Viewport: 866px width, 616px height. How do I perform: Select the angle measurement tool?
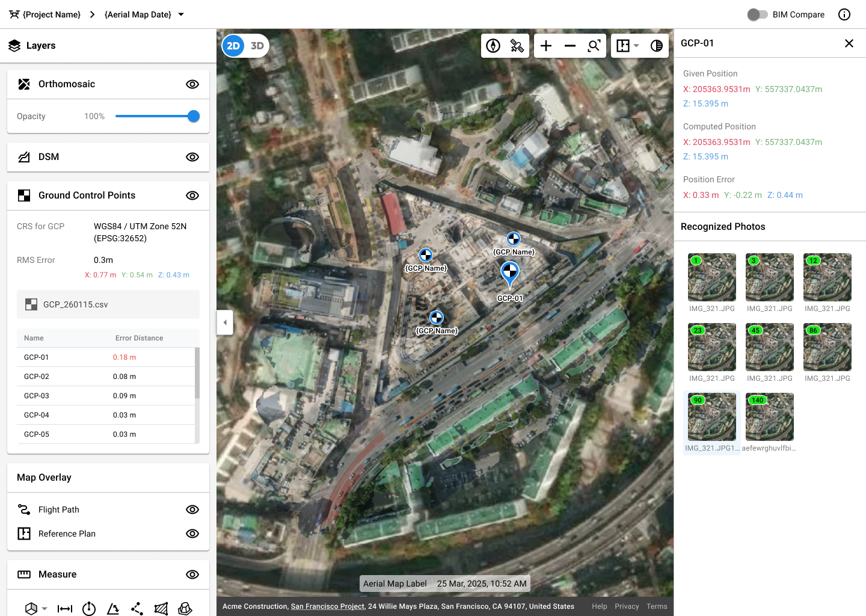pos(113,609)
